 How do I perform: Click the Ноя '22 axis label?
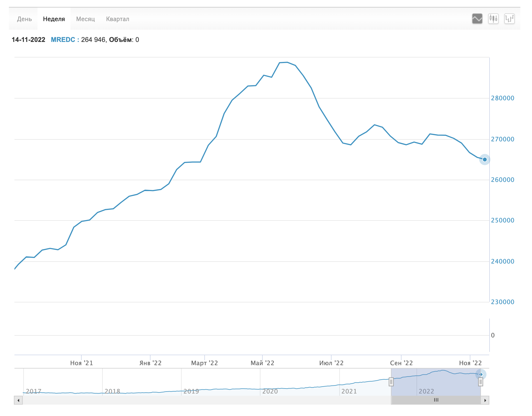tap(470, 363)
